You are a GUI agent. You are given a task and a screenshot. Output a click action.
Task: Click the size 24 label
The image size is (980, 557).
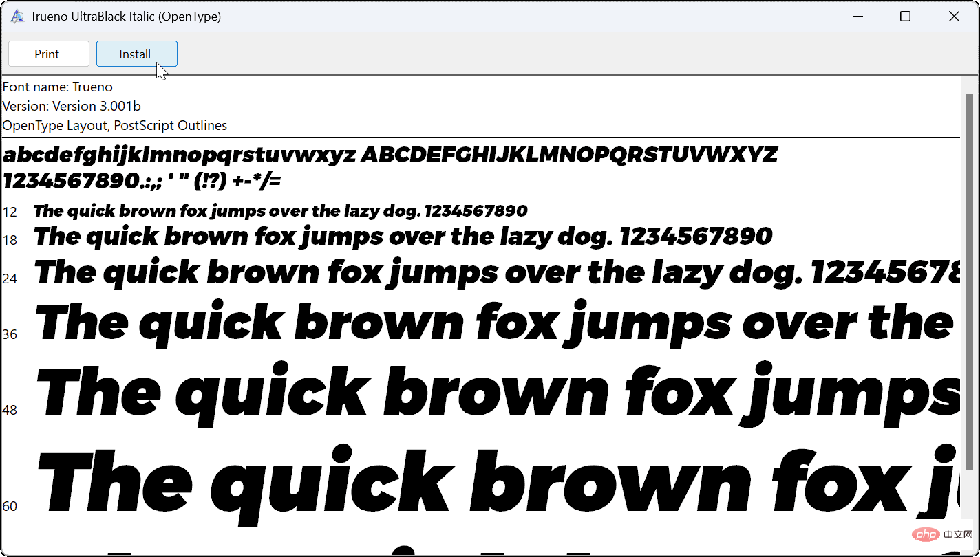10,278
